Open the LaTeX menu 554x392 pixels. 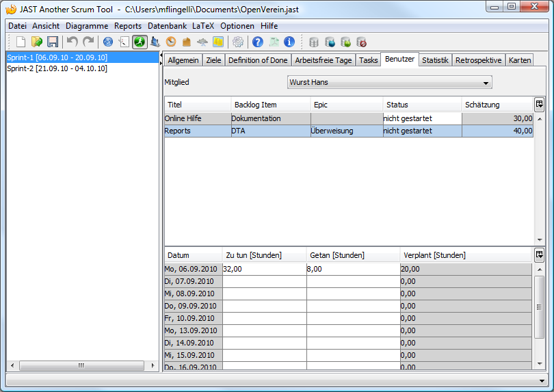pyautogui.click(x=203, y=25)
